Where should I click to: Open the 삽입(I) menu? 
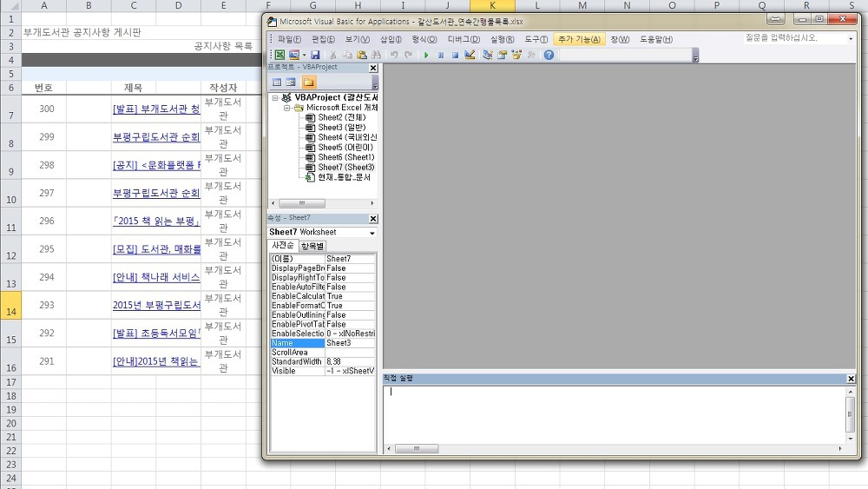(391, 39)
